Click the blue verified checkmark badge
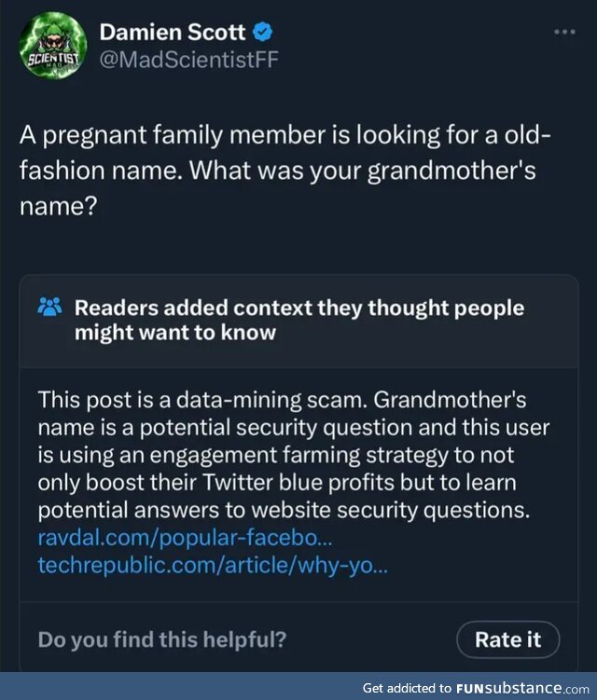Viewport: 597px width, 700px height. (x=263, y=32)
